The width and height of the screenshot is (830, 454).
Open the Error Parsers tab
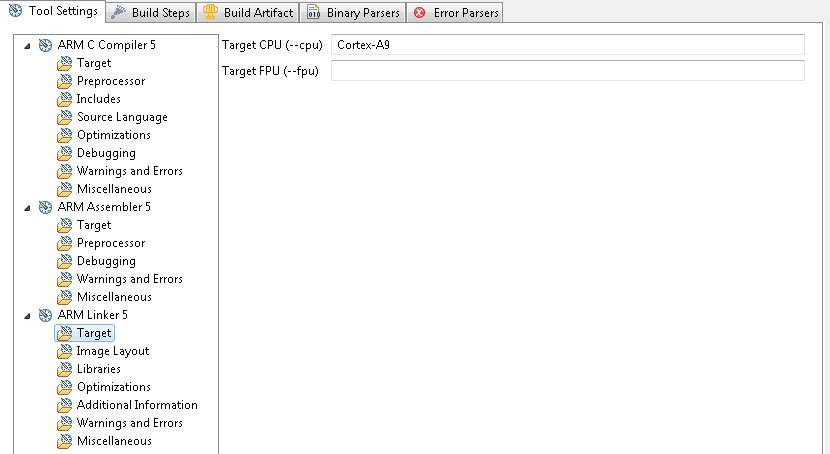(455, 13)
